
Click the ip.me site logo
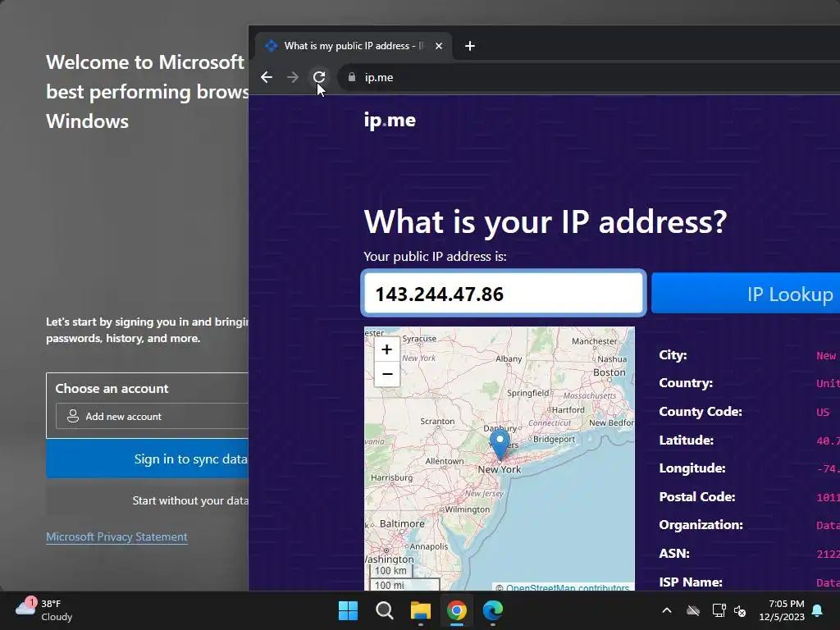(390, 120)
